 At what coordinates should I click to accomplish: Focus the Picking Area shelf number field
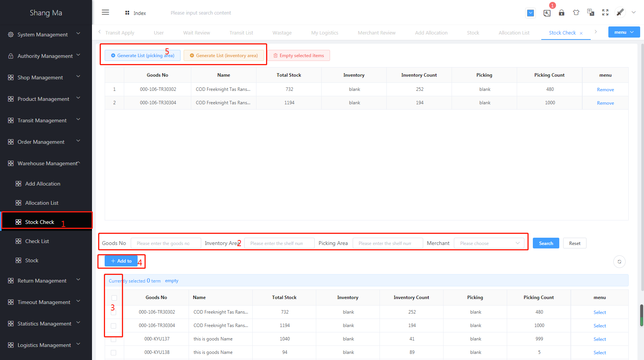(388, 243)
